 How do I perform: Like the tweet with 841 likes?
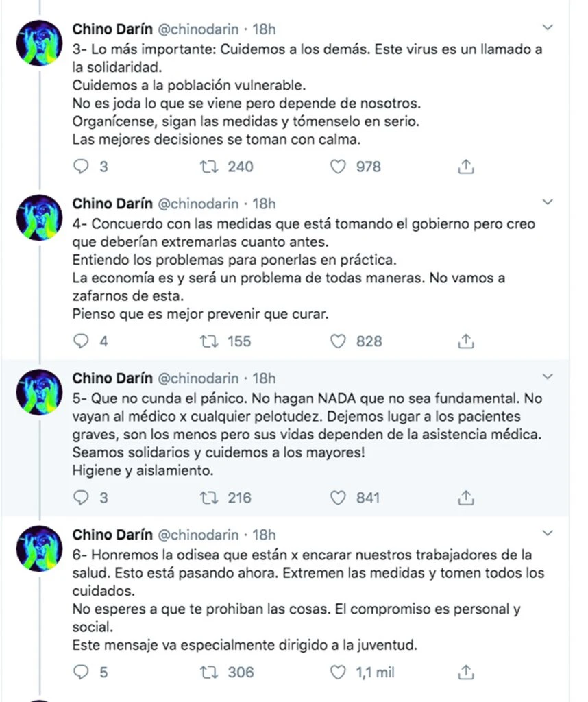click(338, 498)
